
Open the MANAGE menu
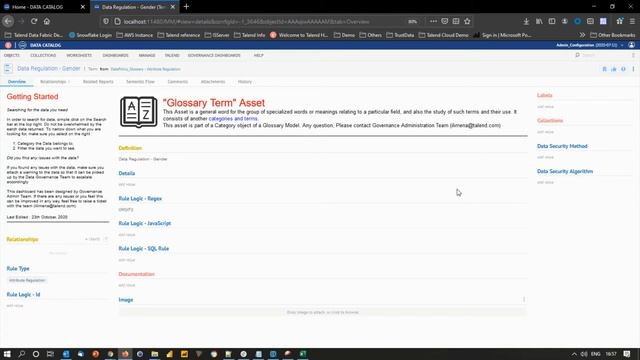147,55
